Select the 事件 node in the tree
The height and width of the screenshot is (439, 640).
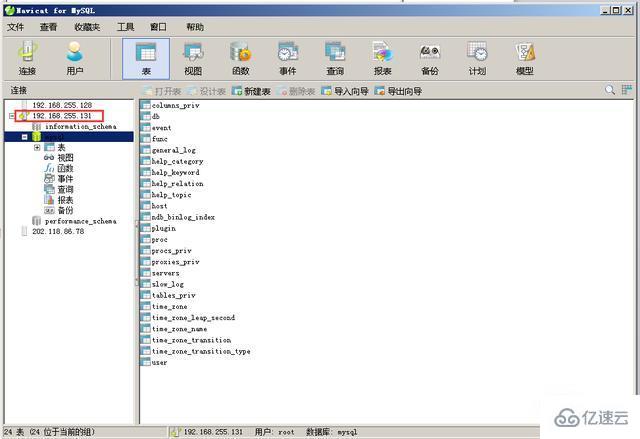tap(65, 179)
